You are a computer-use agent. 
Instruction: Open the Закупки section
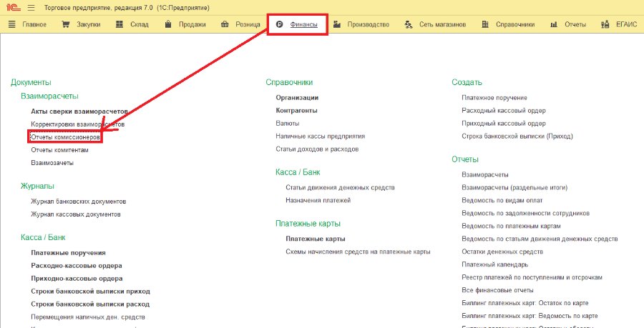pos(88,24)
